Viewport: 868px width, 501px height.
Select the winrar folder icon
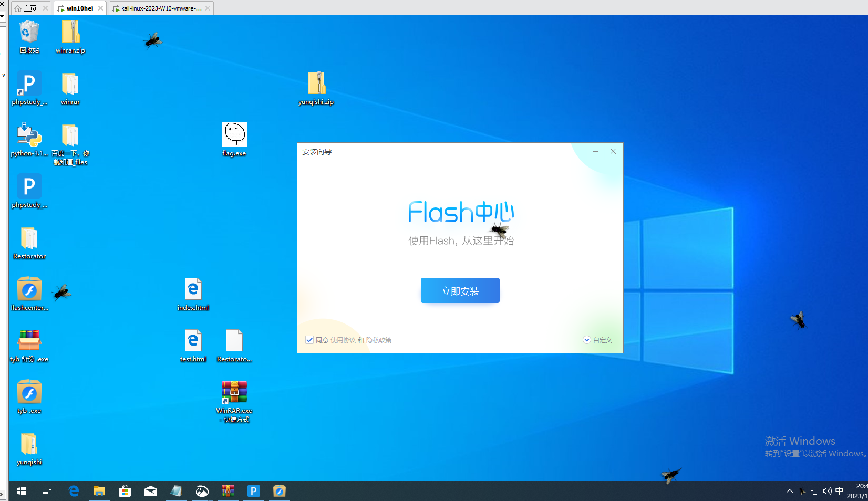(70, 88)
